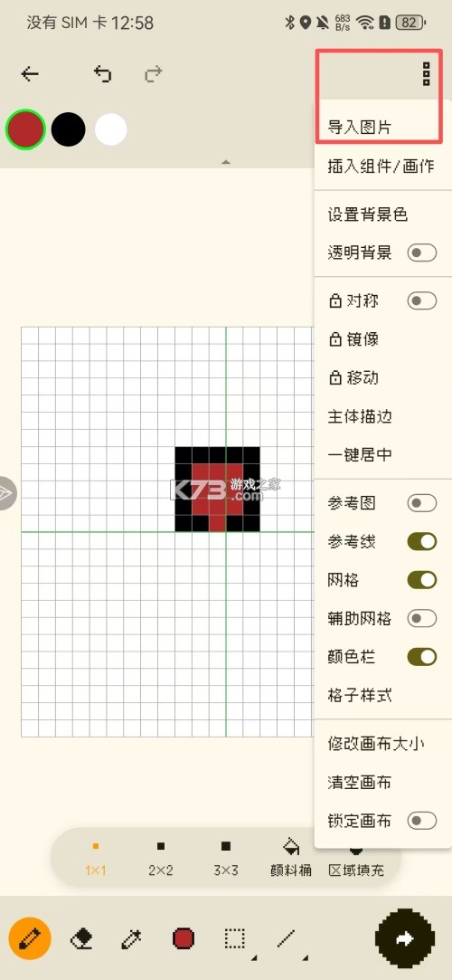Disable the 参考线 switch
The width and height of the screenshot is (452, 980).
pos(422,542)
